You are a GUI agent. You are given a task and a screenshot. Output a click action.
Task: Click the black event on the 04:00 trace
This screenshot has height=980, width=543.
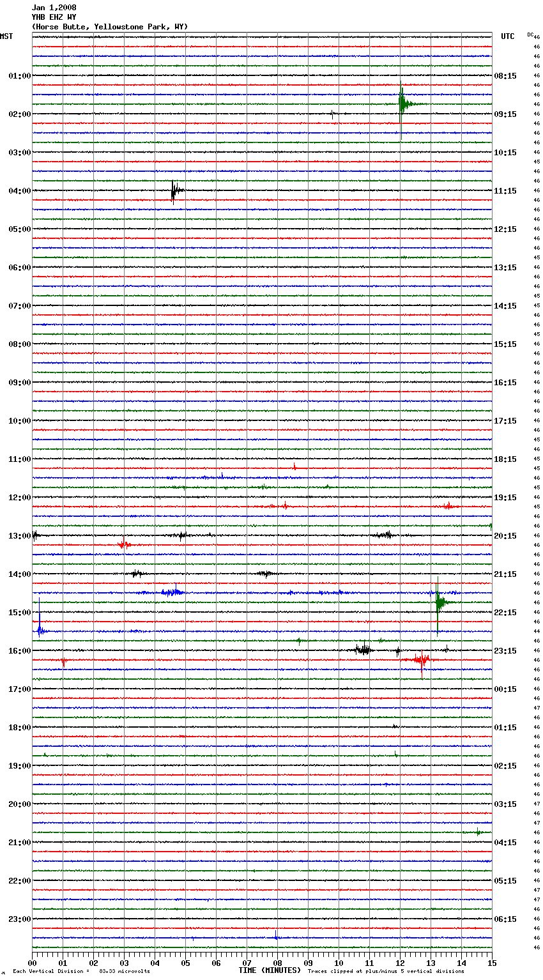pos(177,191)
